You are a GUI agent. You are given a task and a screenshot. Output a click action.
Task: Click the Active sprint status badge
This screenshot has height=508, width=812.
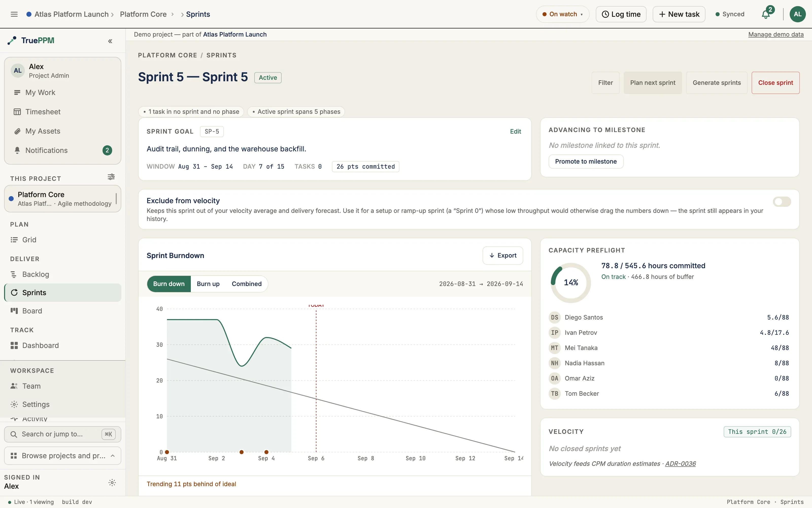(268, 78)
